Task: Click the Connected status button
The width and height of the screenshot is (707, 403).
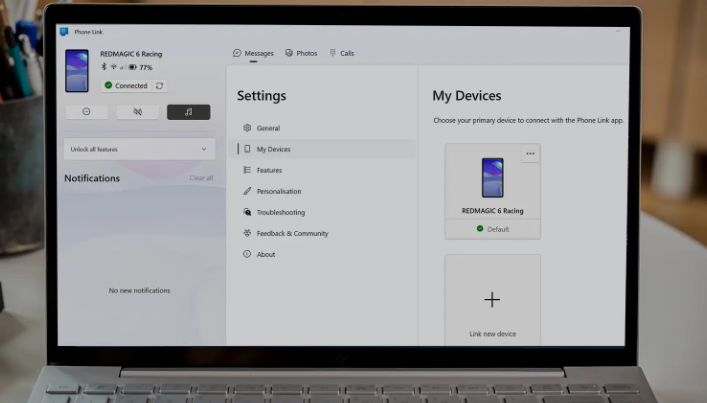Action: tap(126, 86)
